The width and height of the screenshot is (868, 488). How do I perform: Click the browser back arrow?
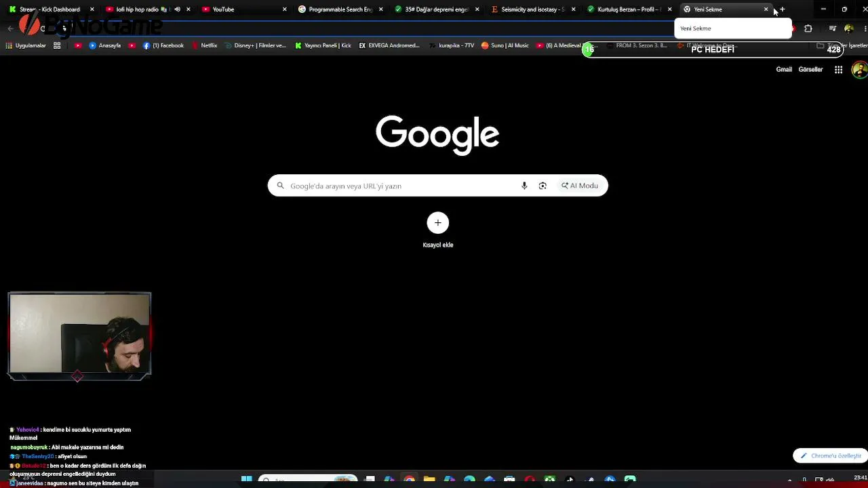tap(10, 28)
